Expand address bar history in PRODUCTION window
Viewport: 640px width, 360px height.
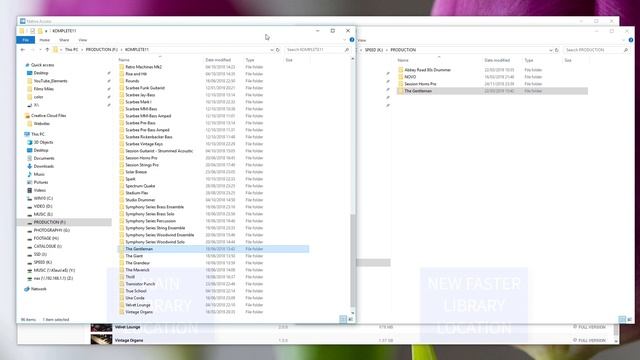click(x=551, y=50)
